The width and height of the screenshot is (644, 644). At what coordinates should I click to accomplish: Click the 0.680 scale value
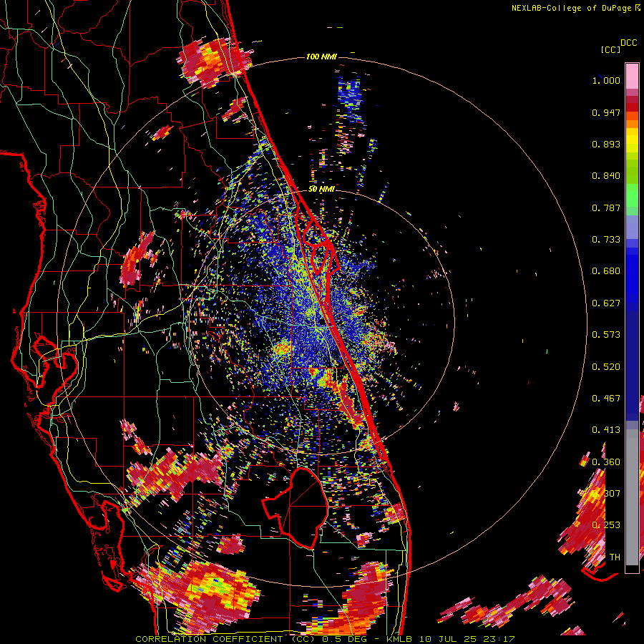606,271
